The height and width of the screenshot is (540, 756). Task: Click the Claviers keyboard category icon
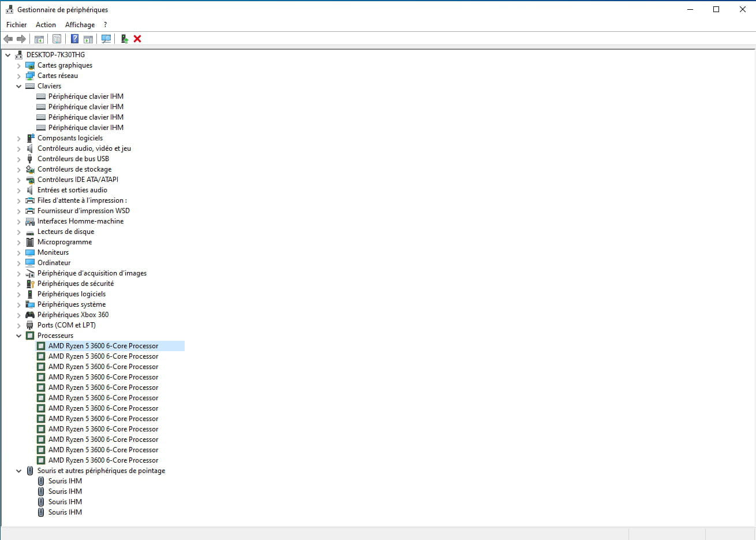pos(30,86)
